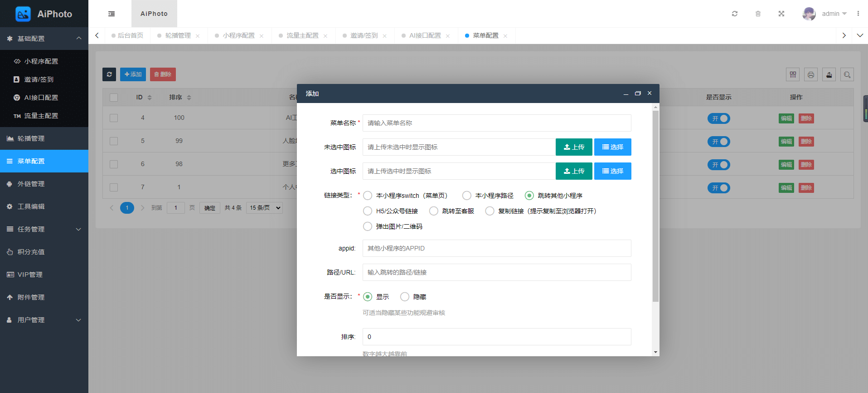
Task: Switch to the 后台首页 tab
Action: [127, 35]
